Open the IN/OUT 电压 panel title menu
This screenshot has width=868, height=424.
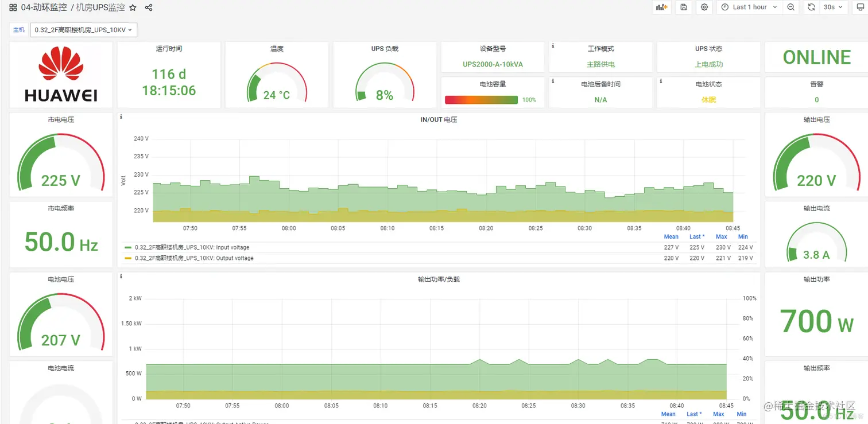pyautogui.click(x=439, y=120)
